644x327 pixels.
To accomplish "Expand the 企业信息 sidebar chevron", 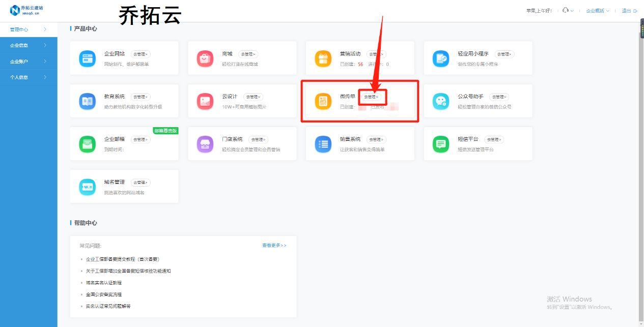I will point(45,45).
